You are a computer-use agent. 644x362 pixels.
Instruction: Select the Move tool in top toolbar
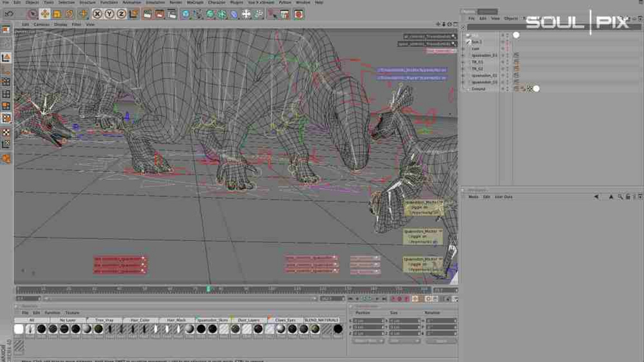point(45,14)
